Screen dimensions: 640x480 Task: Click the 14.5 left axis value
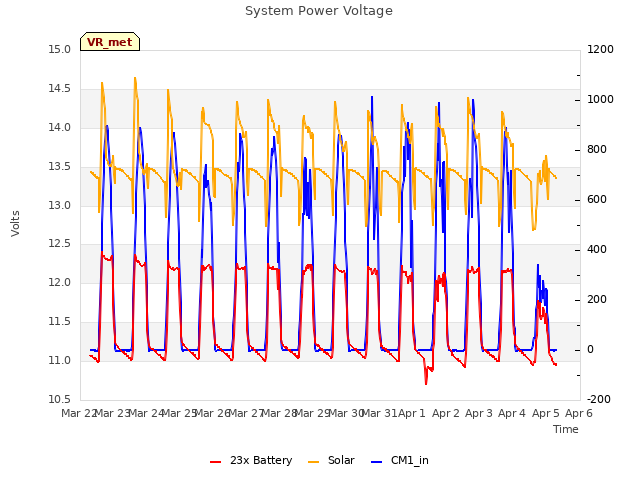pyautogui.click(x=59, y=89)
